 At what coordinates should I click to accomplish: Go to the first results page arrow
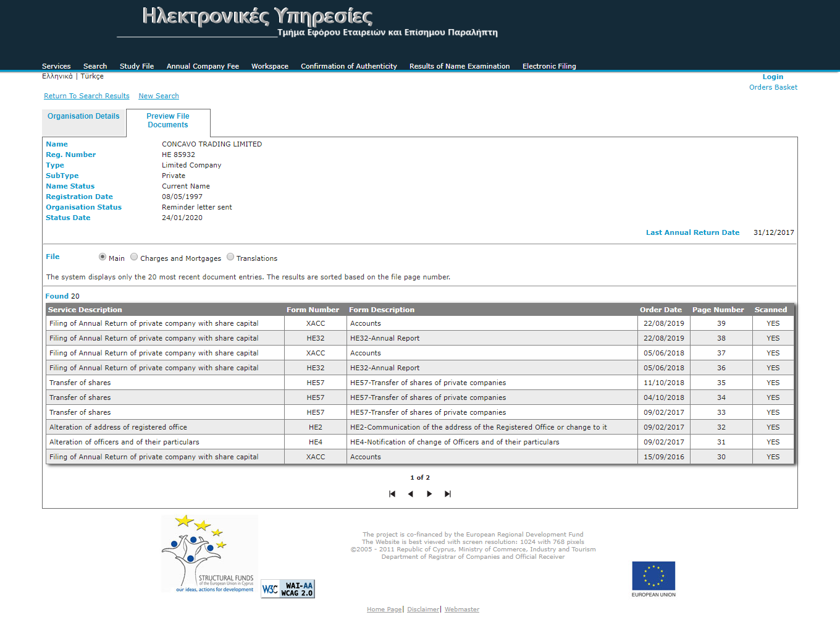point(392,494)
